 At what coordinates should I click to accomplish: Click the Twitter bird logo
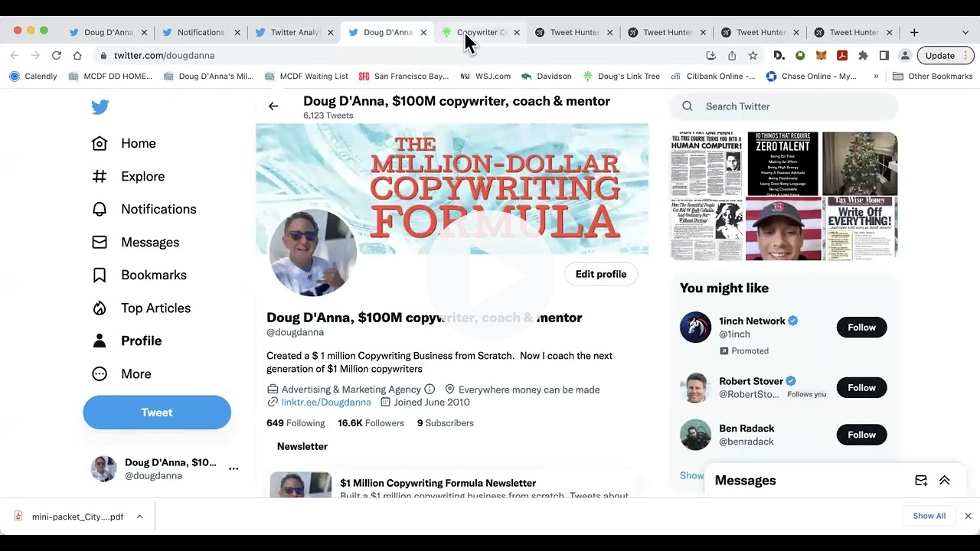[x=100, y=107]
